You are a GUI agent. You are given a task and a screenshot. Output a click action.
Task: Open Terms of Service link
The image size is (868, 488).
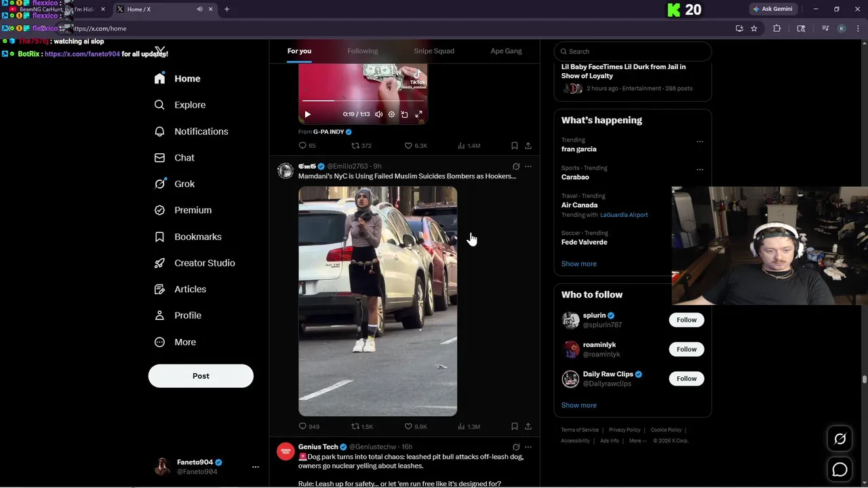coord(580,430)
